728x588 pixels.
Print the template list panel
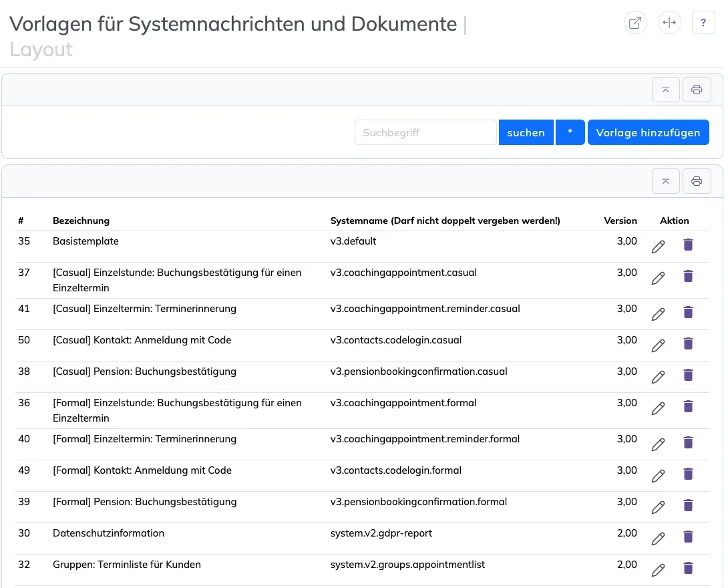[x=697, y=181]
